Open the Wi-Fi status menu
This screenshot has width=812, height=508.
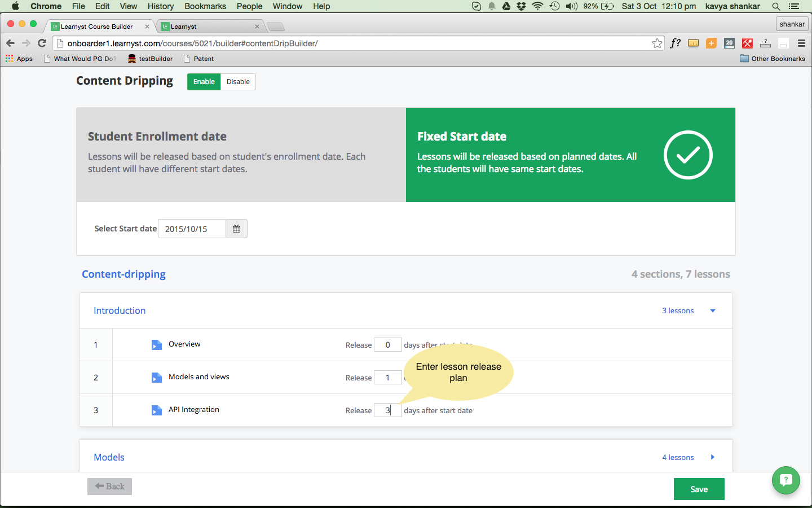[537, 6]
